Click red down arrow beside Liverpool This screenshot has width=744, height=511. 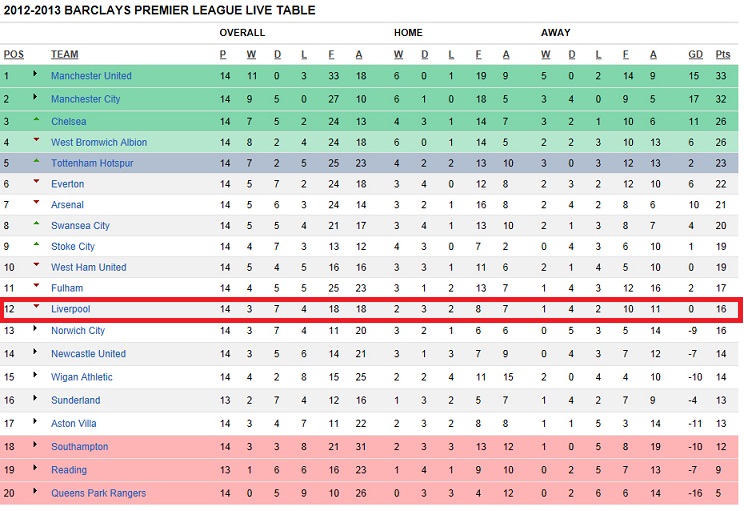tap(36, 307)
